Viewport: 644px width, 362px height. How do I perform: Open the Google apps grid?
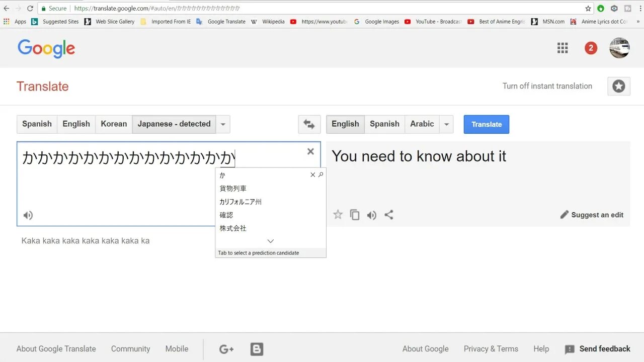pyautogui.click(x=562, y=48)
